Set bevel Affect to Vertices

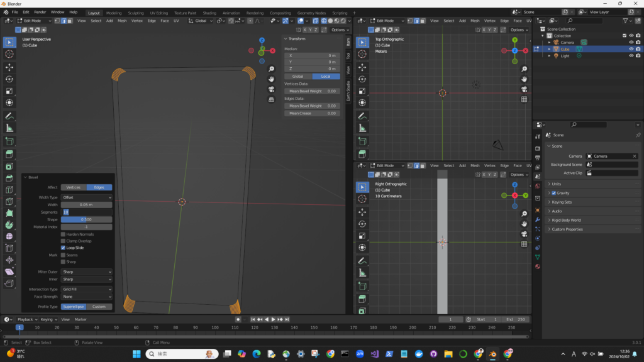(x=74, y=187)
